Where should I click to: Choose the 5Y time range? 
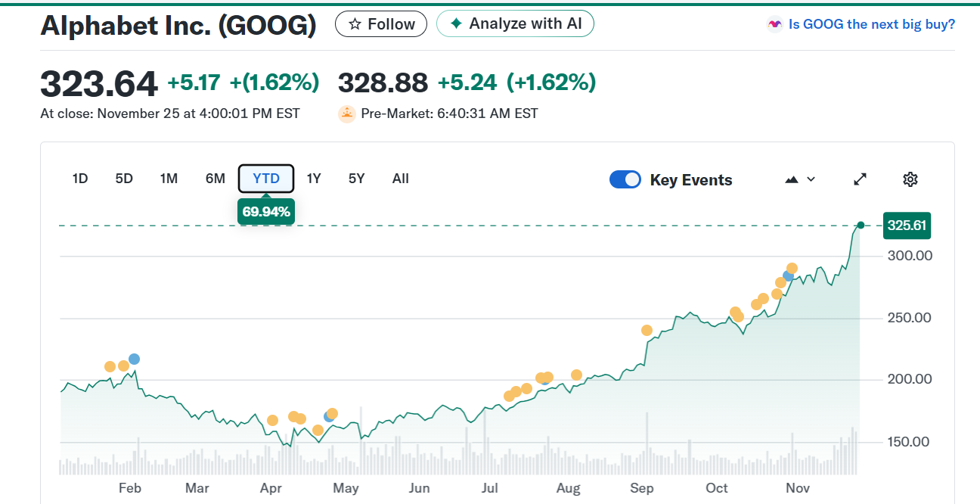pos(357,179)
